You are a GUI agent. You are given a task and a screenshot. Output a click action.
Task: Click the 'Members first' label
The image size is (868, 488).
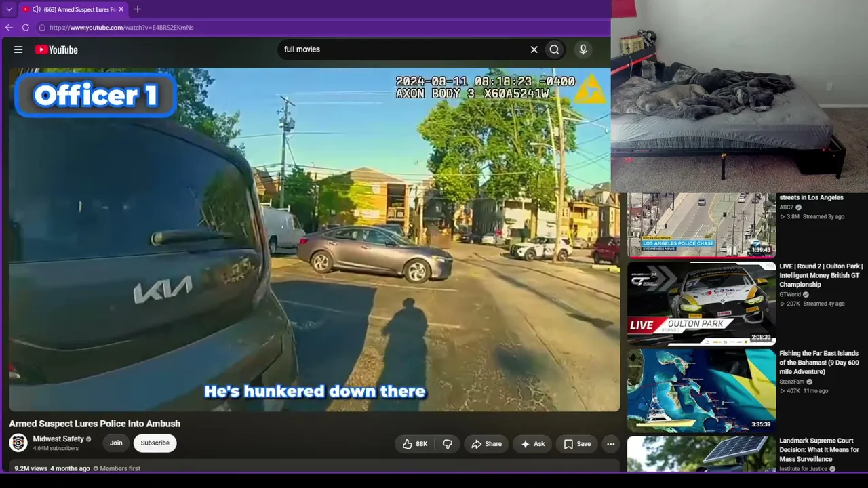click(120, 468)
